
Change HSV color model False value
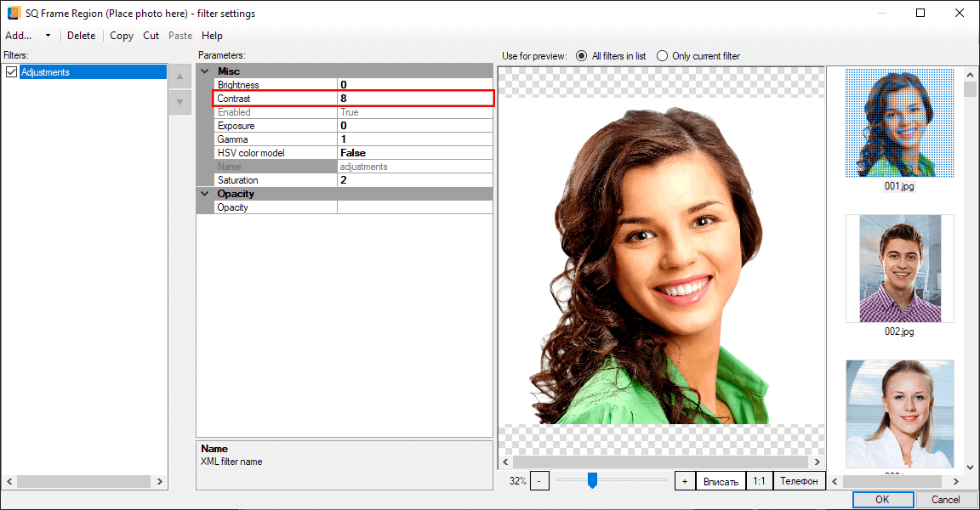tap(415, 153)
